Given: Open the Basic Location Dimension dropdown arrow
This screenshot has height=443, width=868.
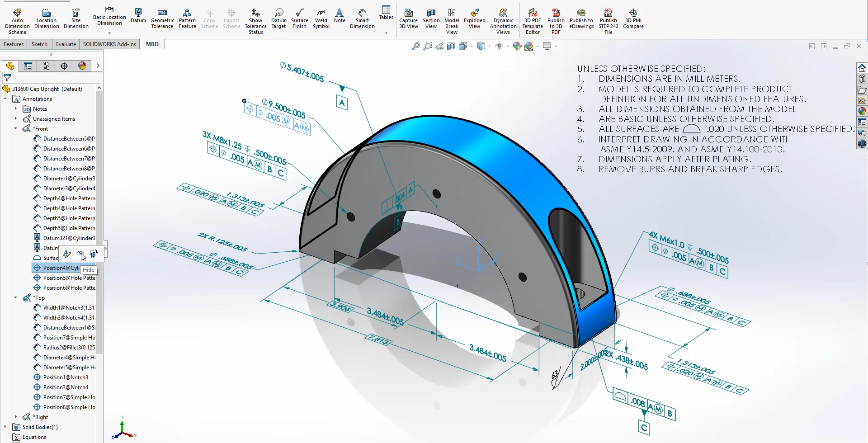Looking at the screenshot, I should coord(109,33).
